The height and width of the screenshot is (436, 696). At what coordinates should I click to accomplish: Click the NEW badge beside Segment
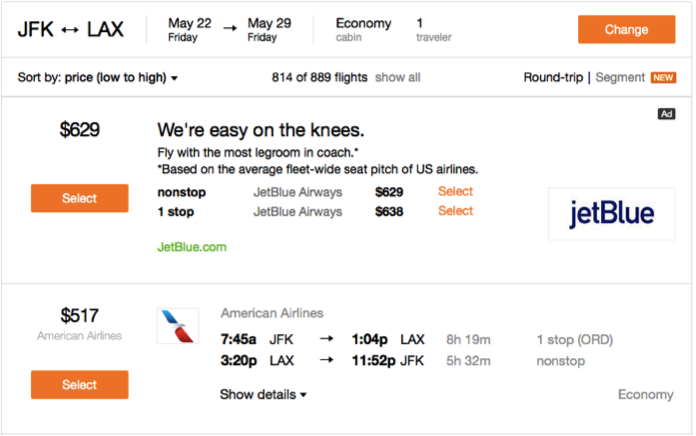pyautogui.click(x=663, y=77)
